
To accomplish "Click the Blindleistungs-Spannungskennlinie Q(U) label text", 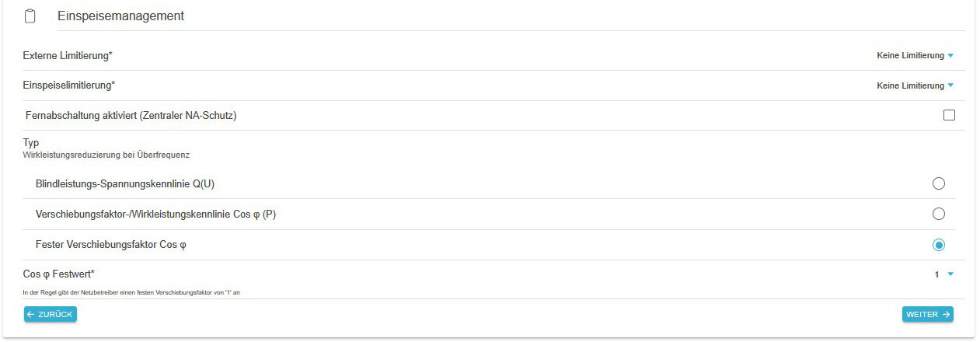I will [125, 183].
